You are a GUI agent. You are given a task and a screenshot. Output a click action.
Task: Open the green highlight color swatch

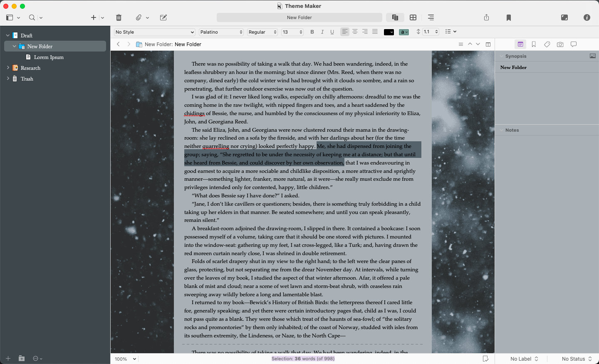coord(404,32)
